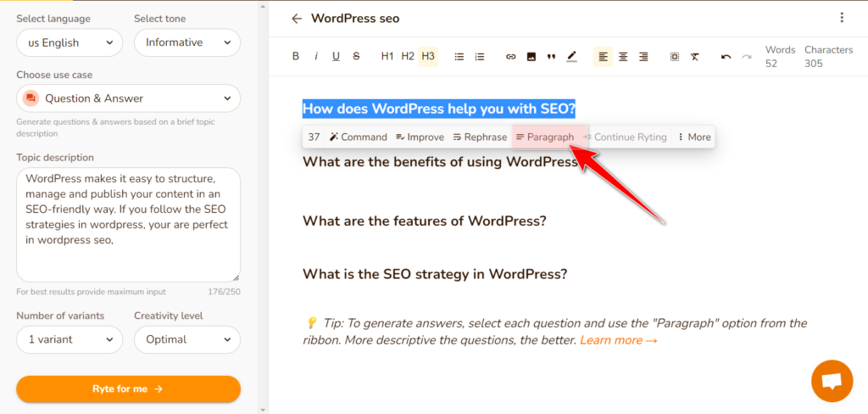This screenshot has width=868, height=414.
Task: Align text to the right
Action: (643, 57)
